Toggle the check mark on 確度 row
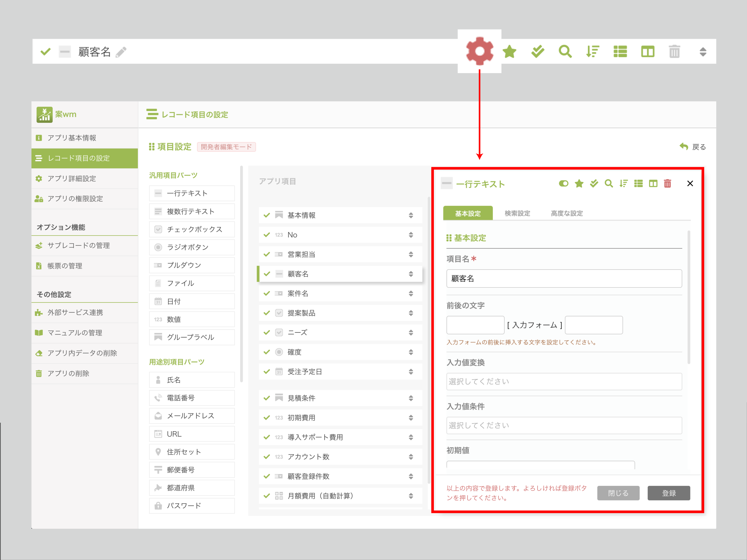Viewport: 747px width, 560px height. (267, 352)
